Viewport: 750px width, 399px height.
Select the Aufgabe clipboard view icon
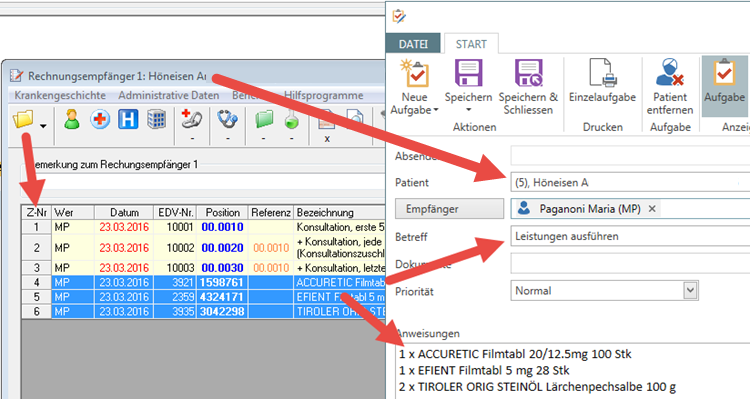pos(724,73)
